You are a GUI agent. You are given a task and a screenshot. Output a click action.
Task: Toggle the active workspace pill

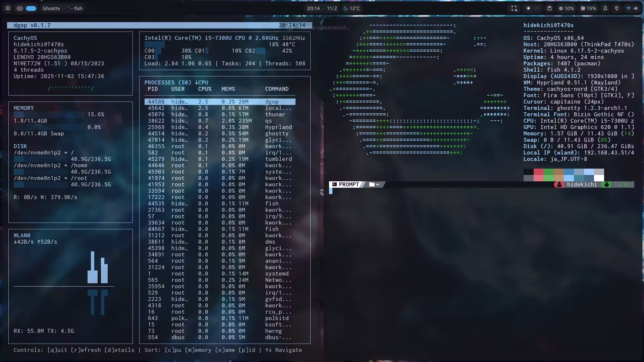click(31, 8)
